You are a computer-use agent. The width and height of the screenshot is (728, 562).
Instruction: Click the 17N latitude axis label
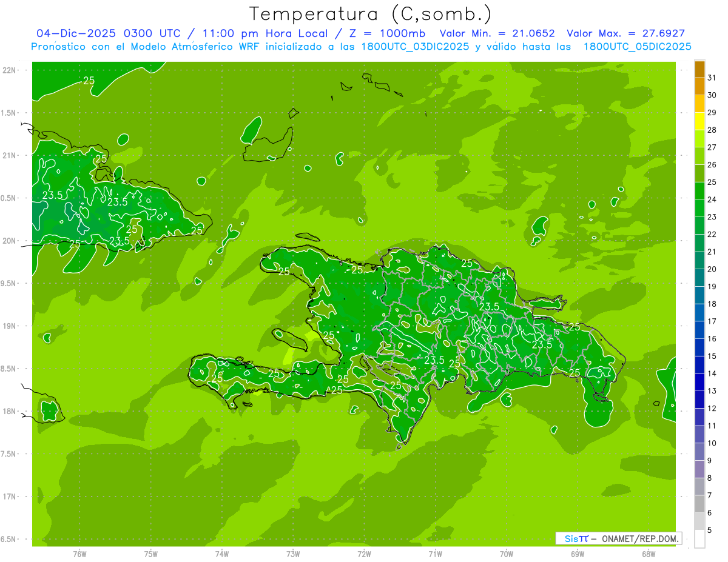10,497
